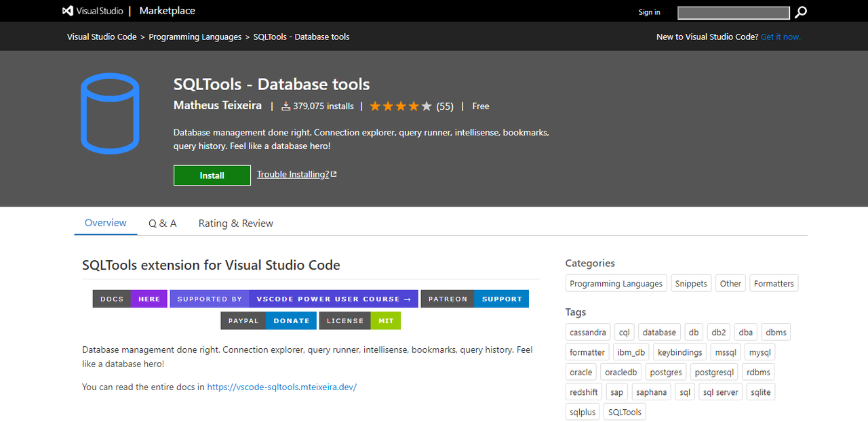Select the Programming Languages category
Image resolution: width=868 pixels, height=422 pixels.
click(616, 284)
